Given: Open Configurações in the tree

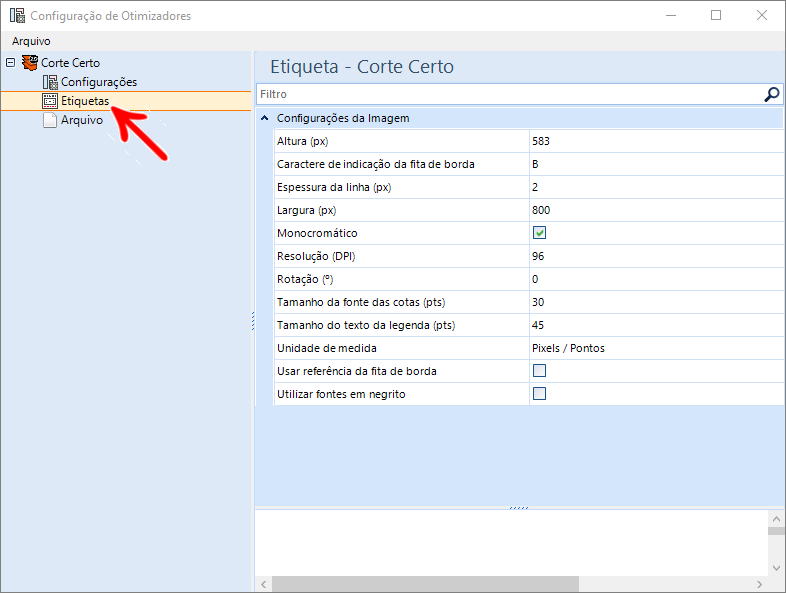Looking at the screenshot, I should pos(99,82).
